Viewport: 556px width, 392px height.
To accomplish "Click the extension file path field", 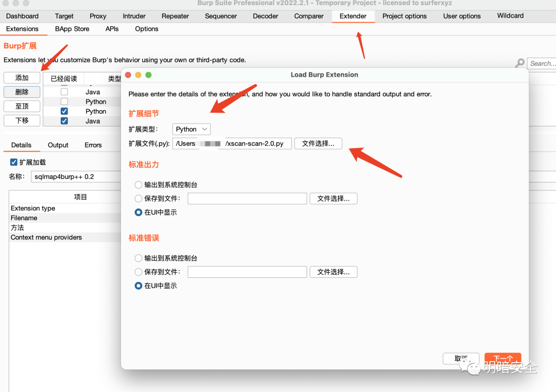I will point(232,143).
